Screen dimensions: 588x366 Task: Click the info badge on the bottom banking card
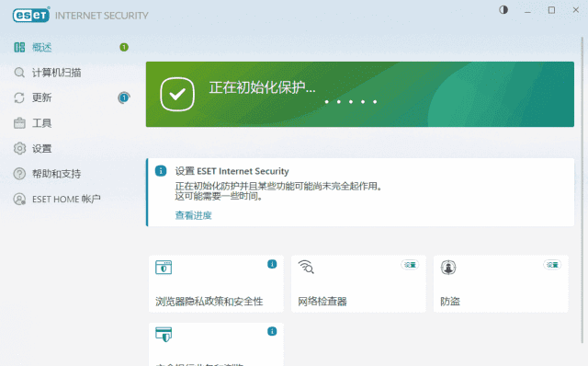click(x=272, y=331)
